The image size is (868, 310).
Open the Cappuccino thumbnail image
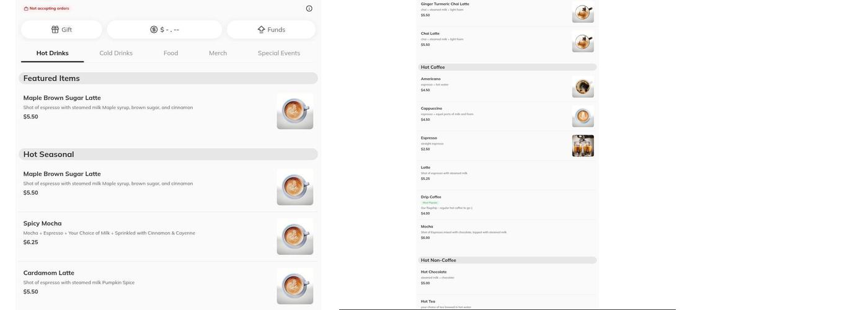tap(582, 117)
